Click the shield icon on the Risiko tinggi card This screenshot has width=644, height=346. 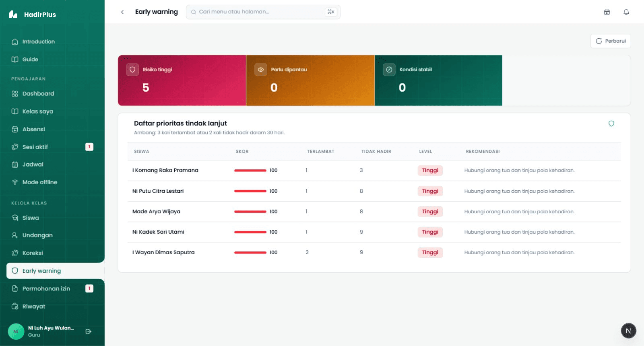coord(132,70)
